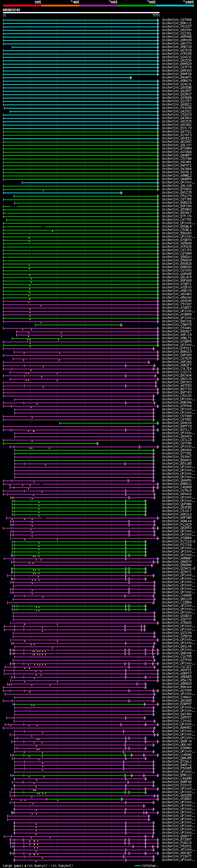Select UniRef100_B7U9R9 label

(177, 149)
